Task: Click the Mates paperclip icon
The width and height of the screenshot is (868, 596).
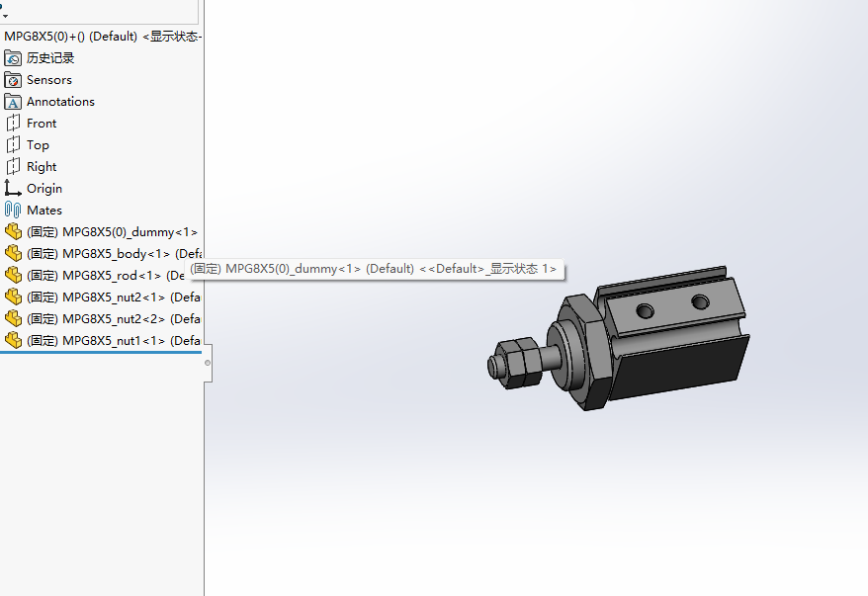Action: pyautogui.click(x=13, y=211)
